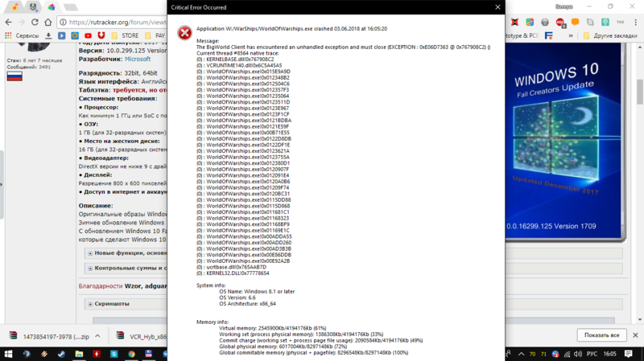The width and height of the screenshot is (644, 361).
Task: Open options chevron for the zip download
Action: (97, 336)
